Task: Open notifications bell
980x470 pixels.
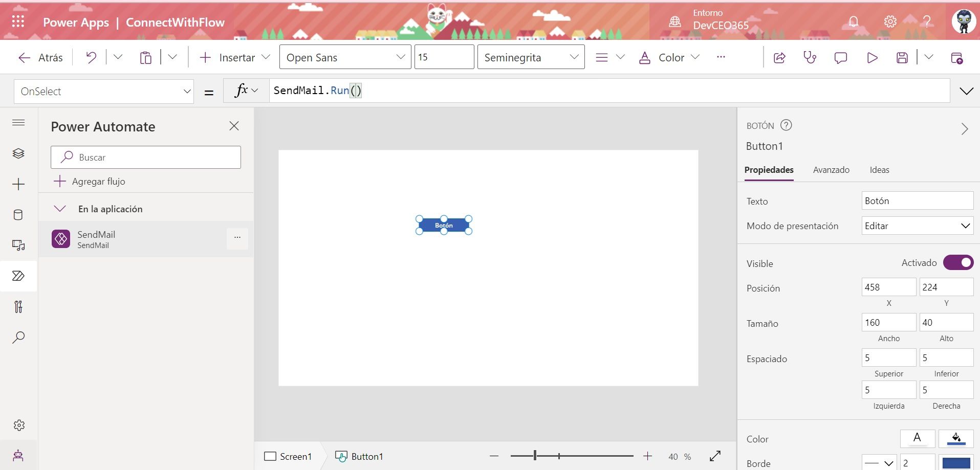Action: click(854, 21)
